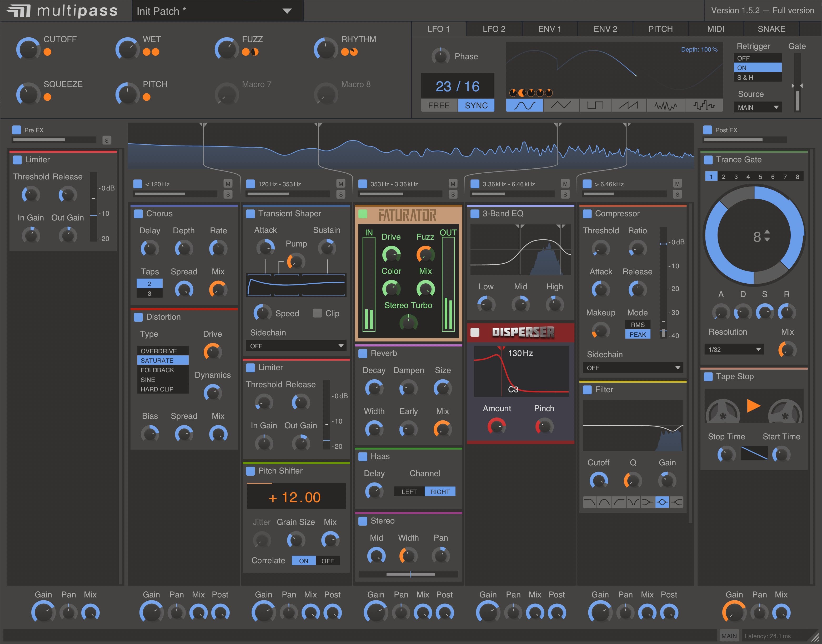The width and height of the screenshot is (822, 644).
Task: Select the band-pass filter type icon
Action: click(604, 502)
